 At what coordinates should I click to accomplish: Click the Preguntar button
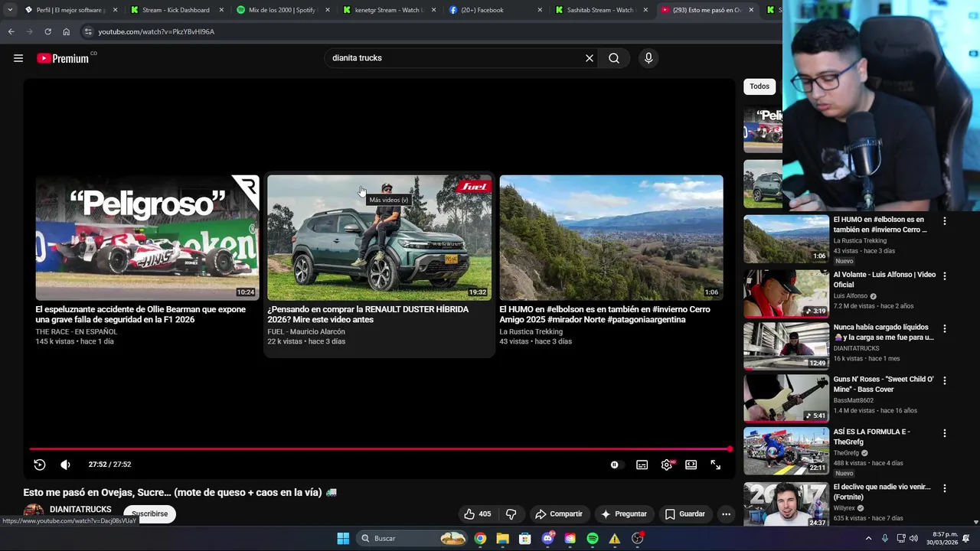(624, 514)
